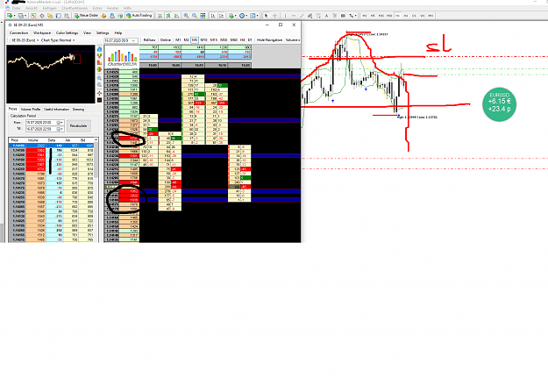This screenshot has height=392, width=548.
Task: Show the Navigator panel icon
Action: click(x=50, y=16)
